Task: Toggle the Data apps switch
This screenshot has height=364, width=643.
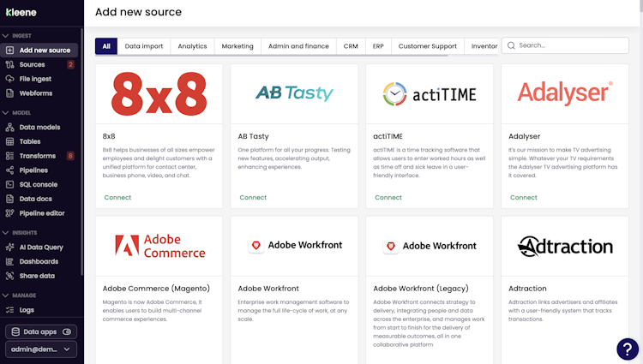Action: (x=68, y=331)
